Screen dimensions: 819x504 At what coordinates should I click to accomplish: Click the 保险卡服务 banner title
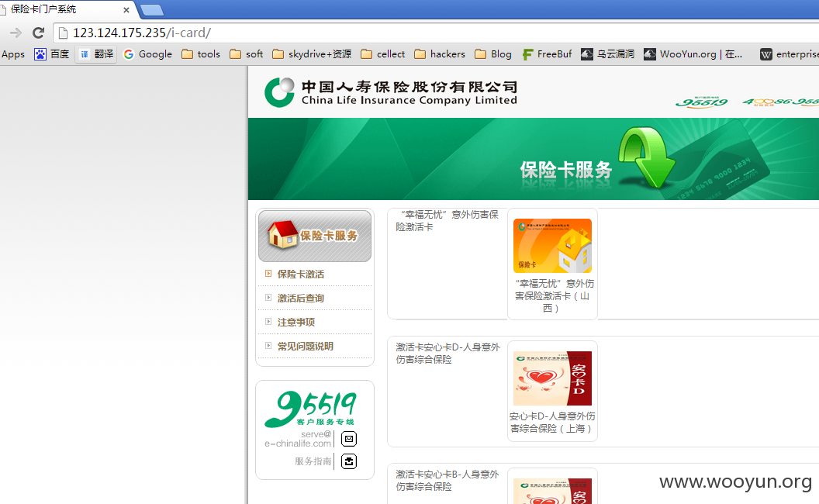565,171
